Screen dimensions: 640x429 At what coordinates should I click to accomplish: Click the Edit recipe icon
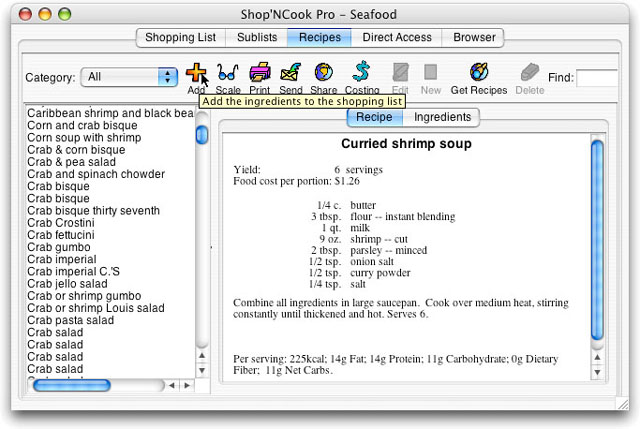coord(400,73)
